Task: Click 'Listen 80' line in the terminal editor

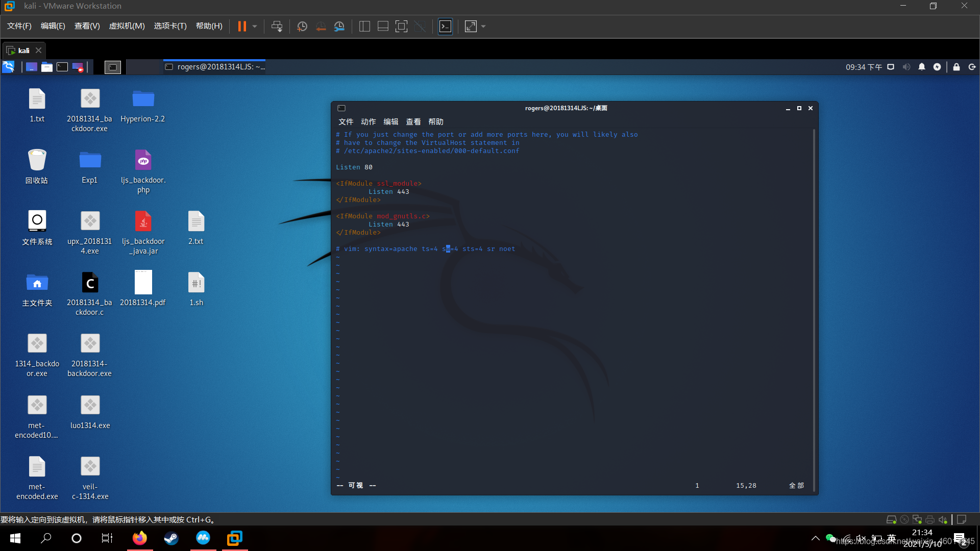Action: [354, 167]
